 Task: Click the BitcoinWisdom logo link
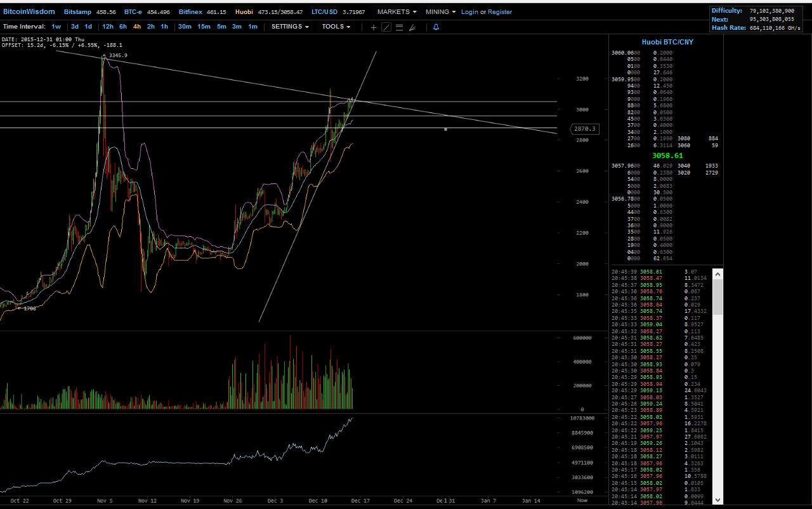click(x=29, y=11)
